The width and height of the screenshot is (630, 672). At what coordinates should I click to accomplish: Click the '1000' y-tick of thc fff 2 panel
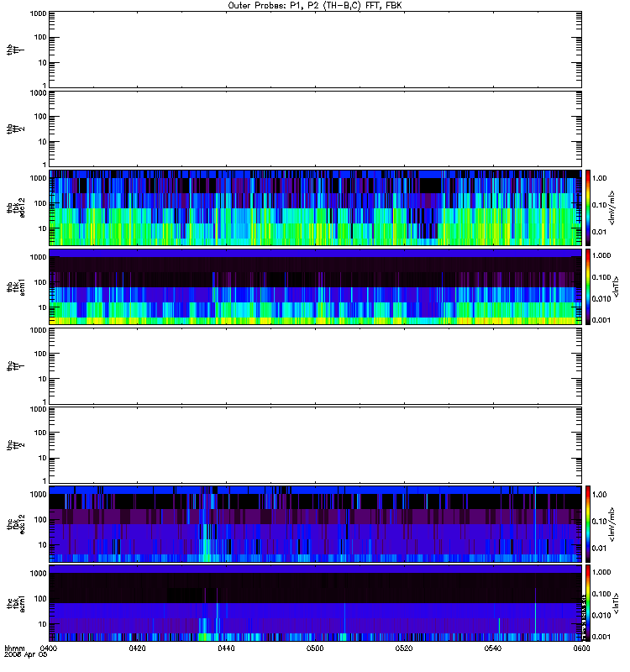(38, 409)
